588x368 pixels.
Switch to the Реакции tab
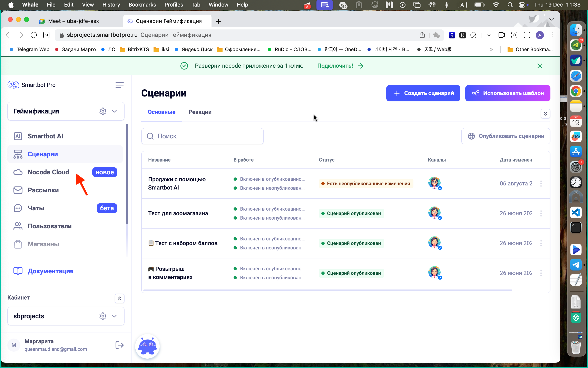pos(200,112)
